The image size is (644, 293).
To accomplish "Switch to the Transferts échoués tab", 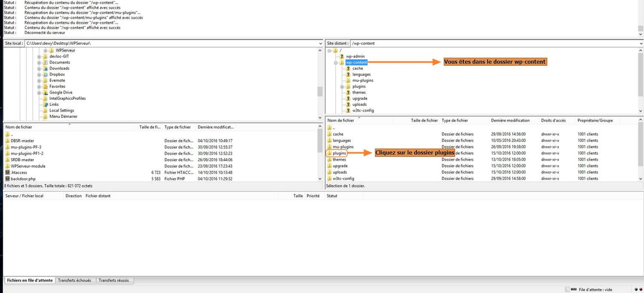I will 76,280.
